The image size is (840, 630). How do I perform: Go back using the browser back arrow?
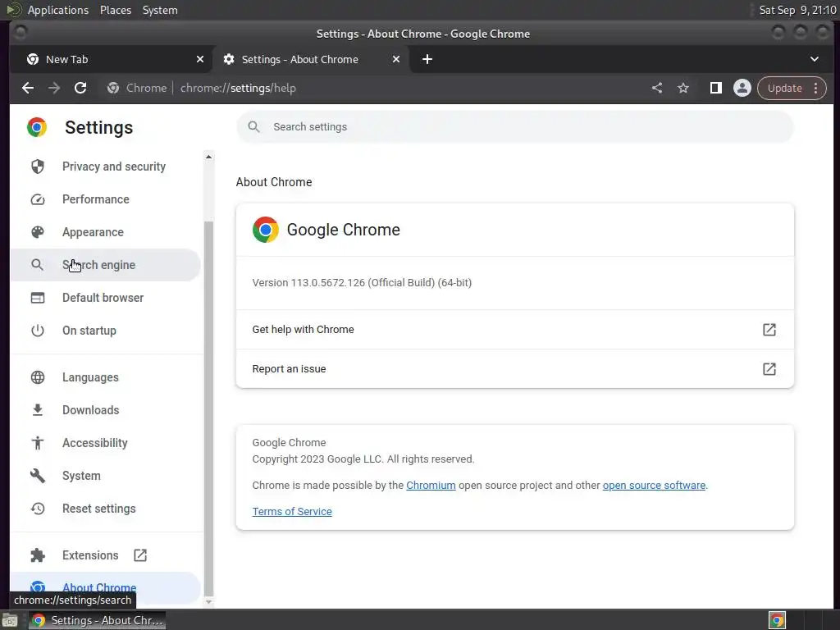tap(28, 88)
